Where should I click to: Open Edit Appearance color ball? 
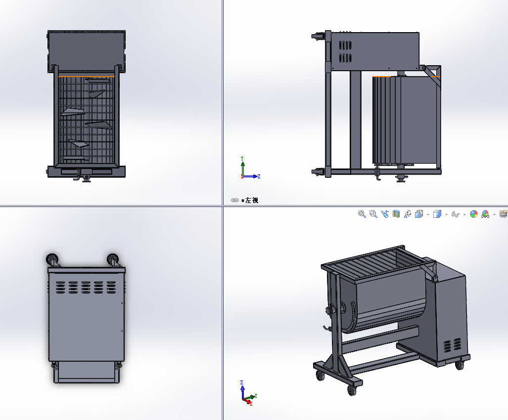474,214
